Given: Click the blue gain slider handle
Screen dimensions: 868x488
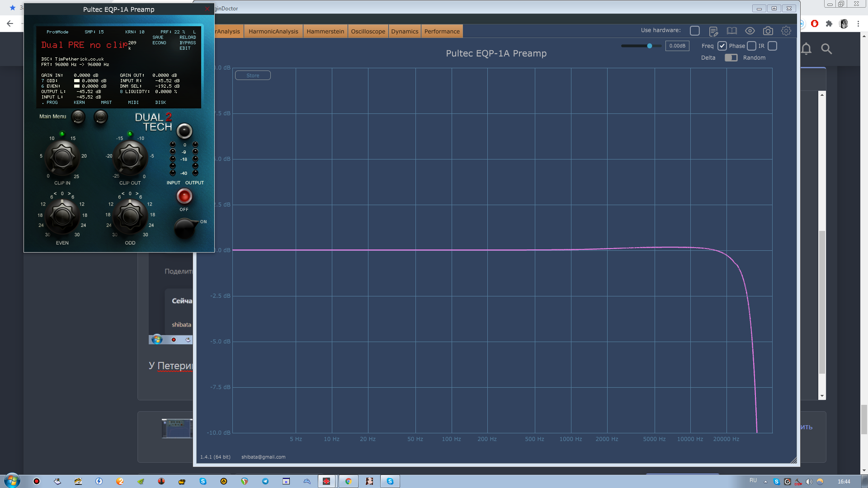Looking at the screenshot, I should coord(650,46).
